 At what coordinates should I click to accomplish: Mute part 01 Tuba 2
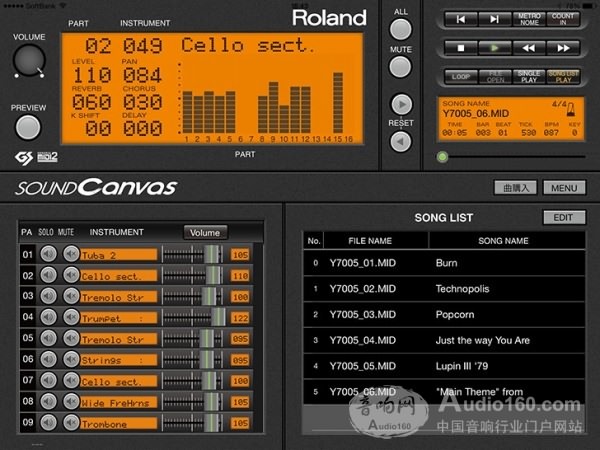71,254
